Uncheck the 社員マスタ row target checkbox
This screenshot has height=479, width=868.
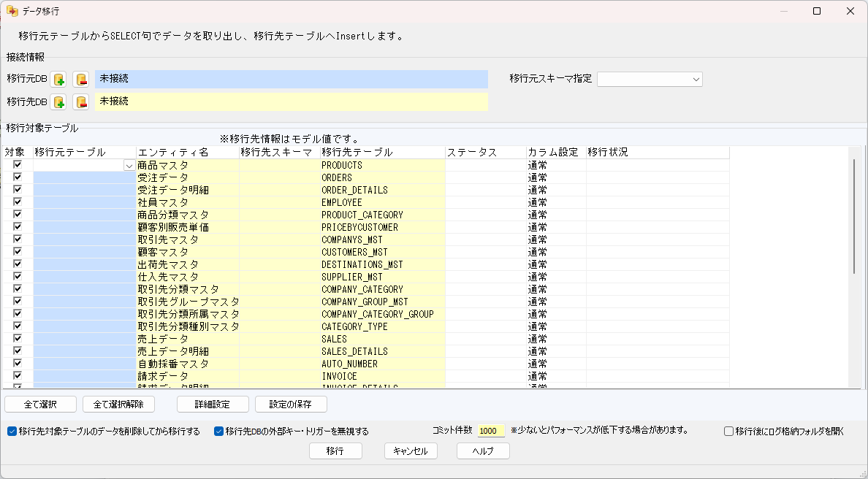(x=18, y=202)
